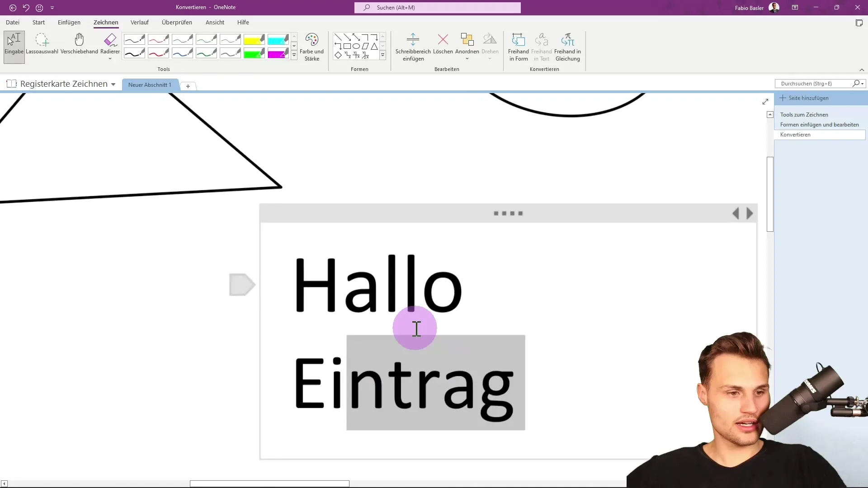Choose the cyan highlighter
This screenshot has width=868, height=488.
point(278,39)
